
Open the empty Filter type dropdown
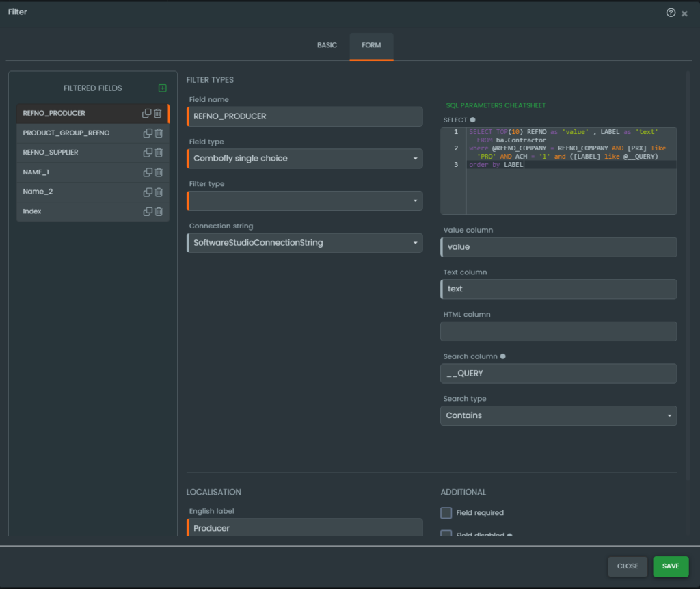[x=305, y=201]
